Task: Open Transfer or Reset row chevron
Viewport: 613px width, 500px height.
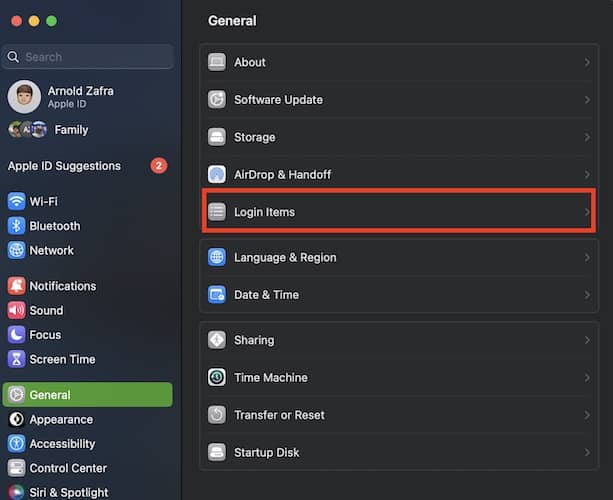Action: click(x=587, y=415)
